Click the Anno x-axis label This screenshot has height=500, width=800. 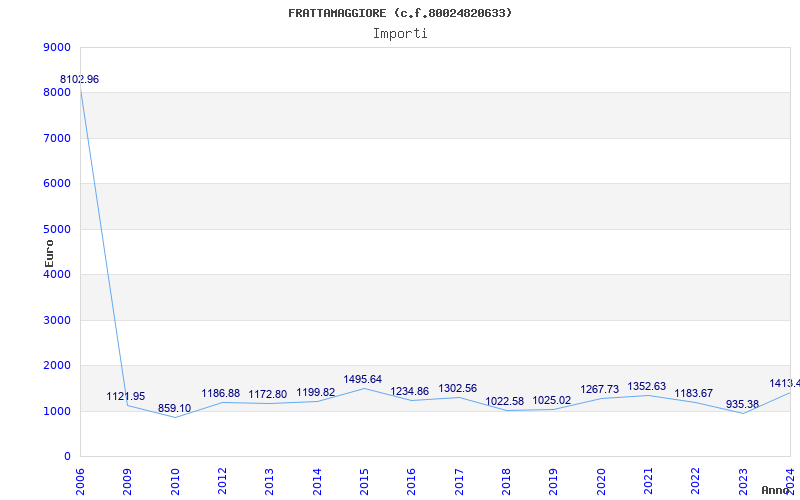click(x=776, y=490)
